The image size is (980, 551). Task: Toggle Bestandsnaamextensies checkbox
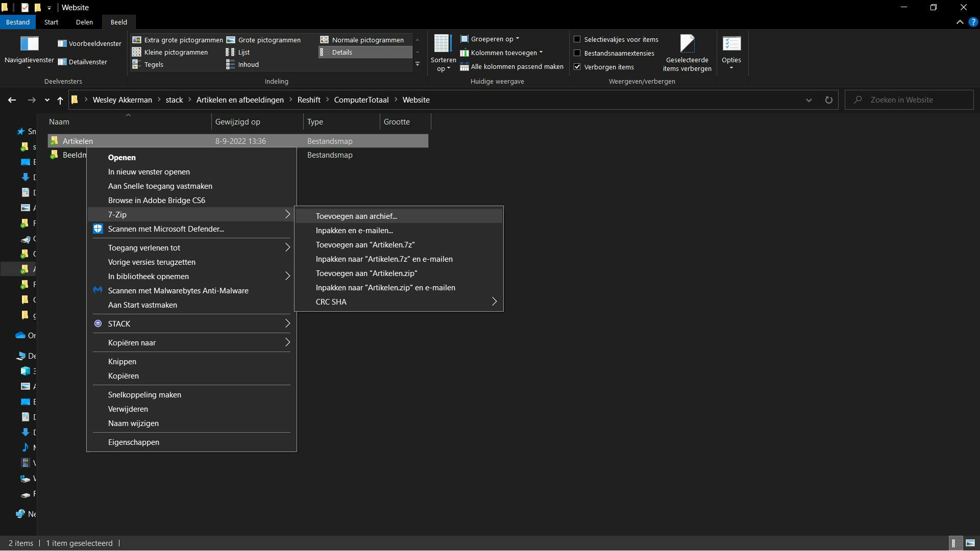click(577, 53)
